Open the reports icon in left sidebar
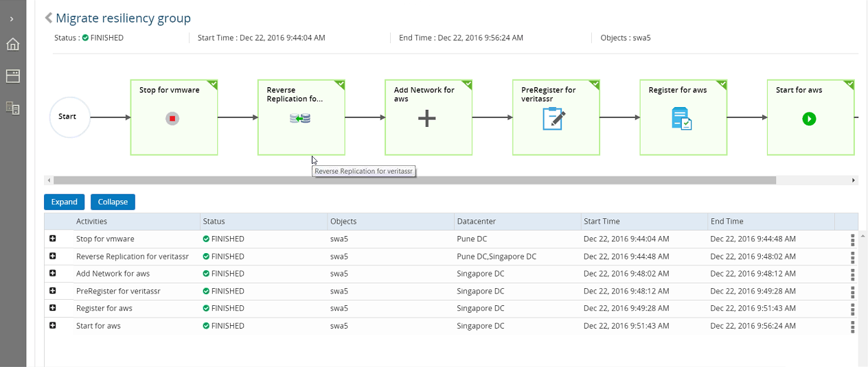Viewport: 868px width, 367px height. pos(12,108)
